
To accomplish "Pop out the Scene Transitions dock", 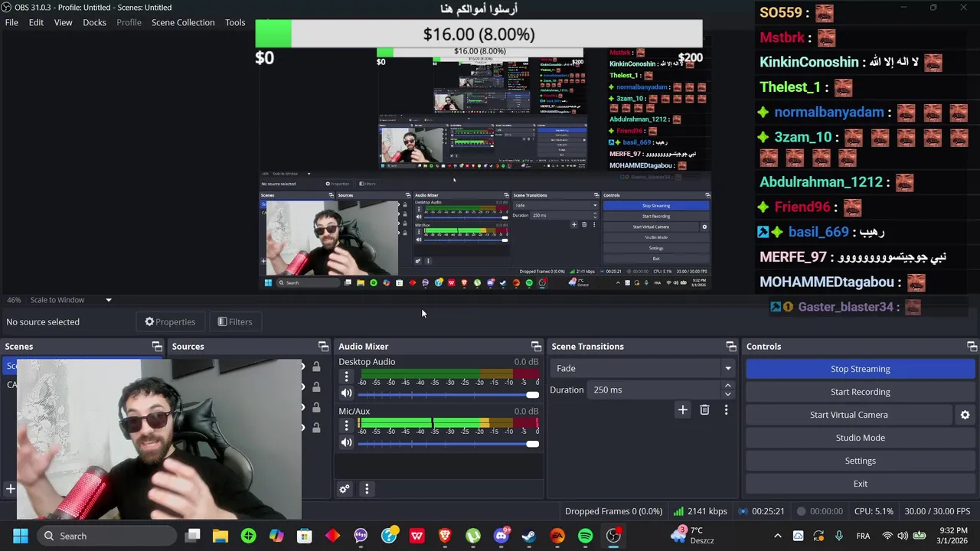I will coord(731,347).
